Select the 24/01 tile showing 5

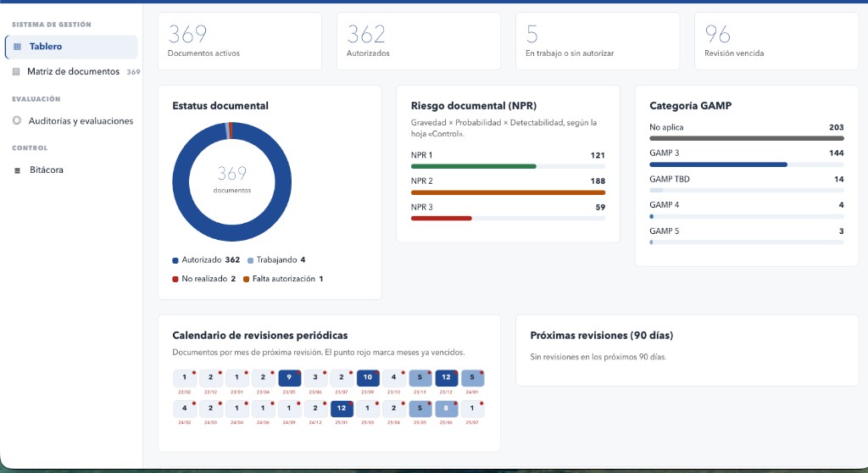[x=472, y=378]
